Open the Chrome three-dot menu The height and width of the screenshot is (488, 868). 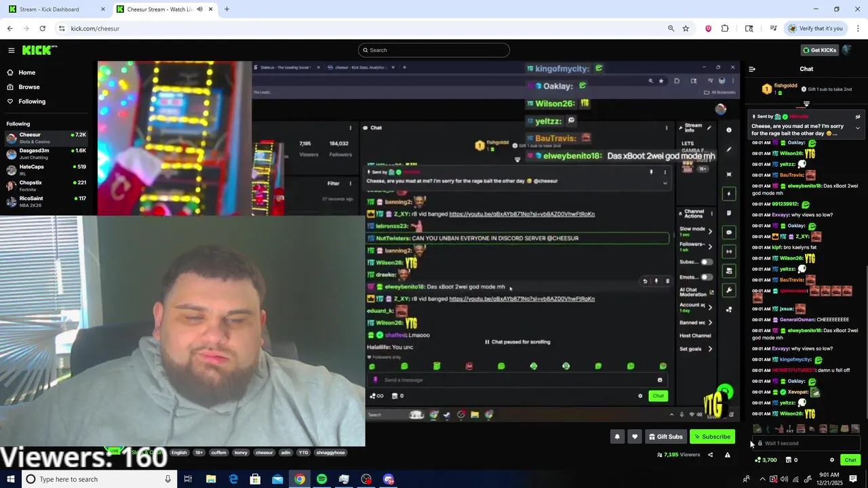pyautogui.click(x=858, y=28)
